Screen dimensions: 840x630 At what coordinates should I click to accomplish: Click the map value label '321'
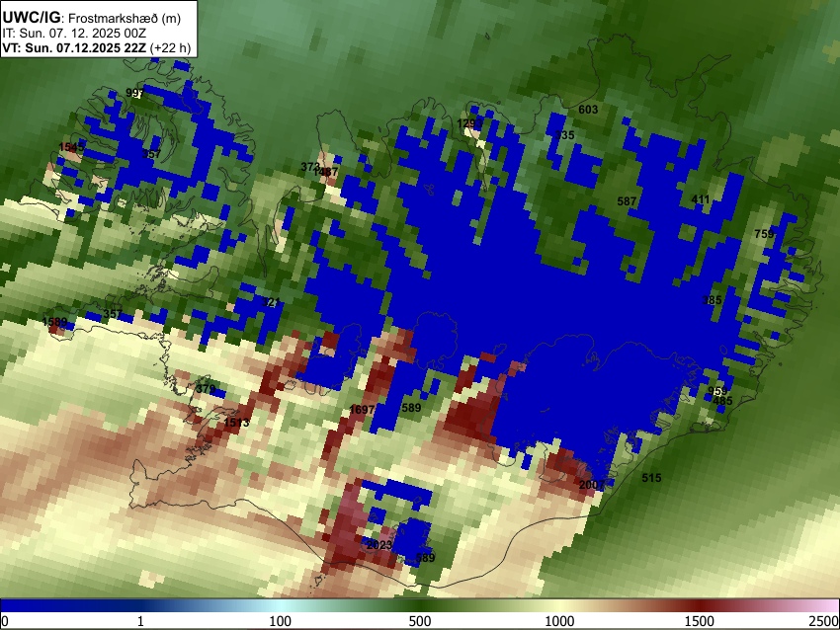click(271, 303)
